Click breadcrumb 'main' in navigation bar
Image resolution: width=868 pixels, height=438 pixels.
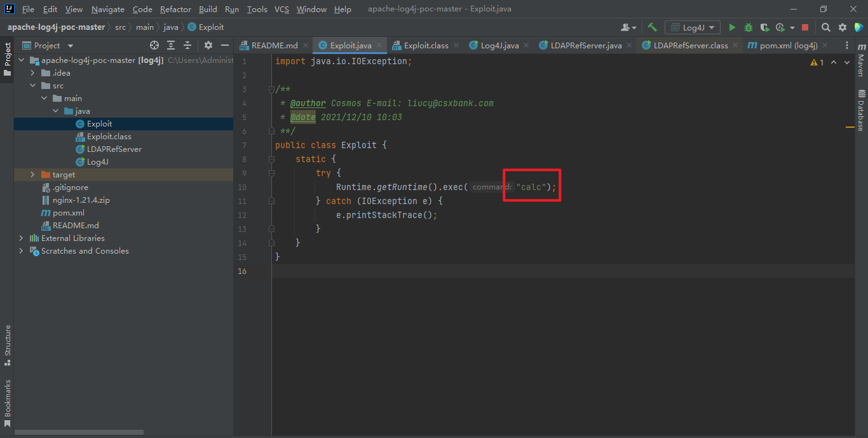(x=145, y=27)
